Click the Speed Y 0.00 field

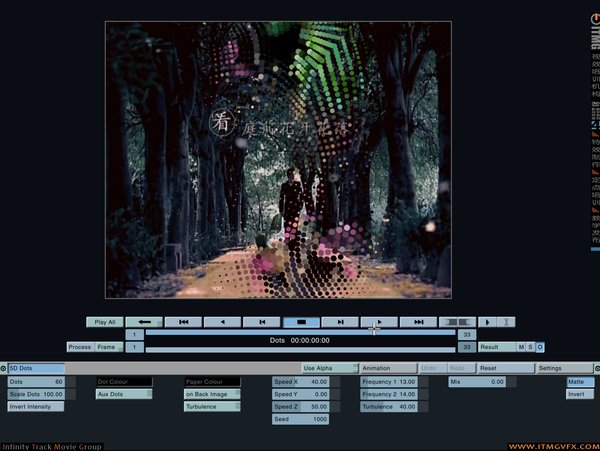coord(301,394)
